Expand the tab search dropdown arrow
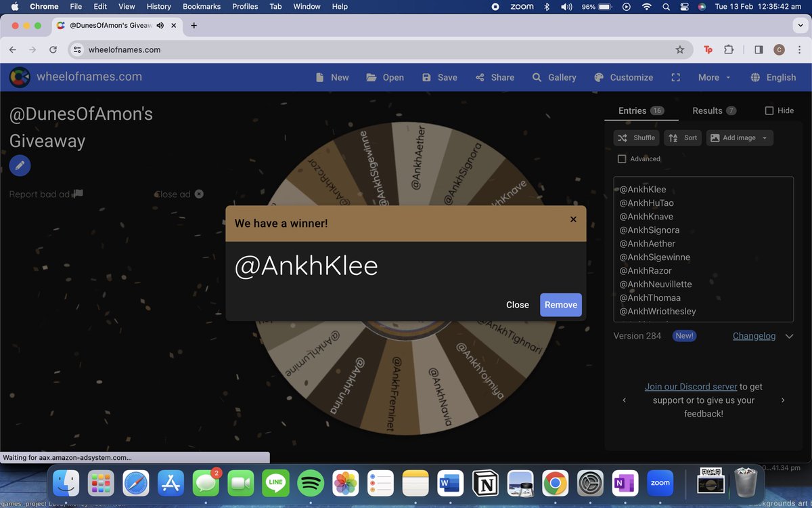The width and height of the screenshot is (812, 508). pyautogui.click(x=800, y=25)
